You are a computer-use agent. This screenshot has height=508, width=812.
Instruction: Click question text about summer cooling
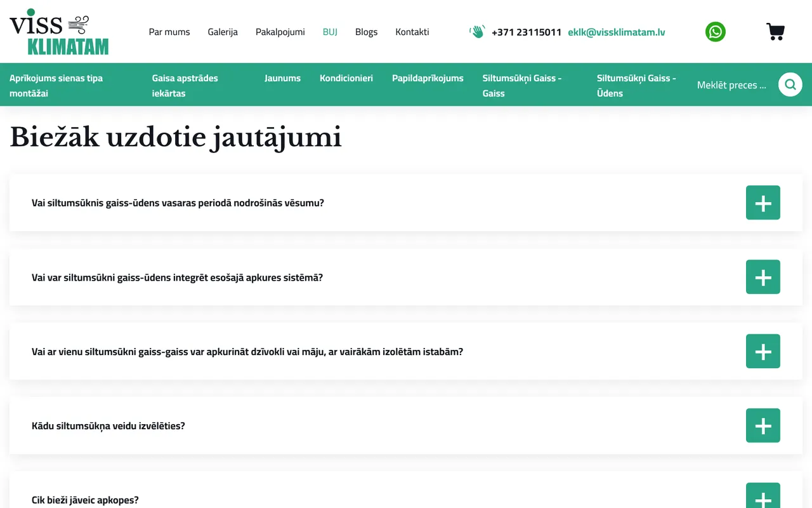pyautogui.click(x=178, y=203)
